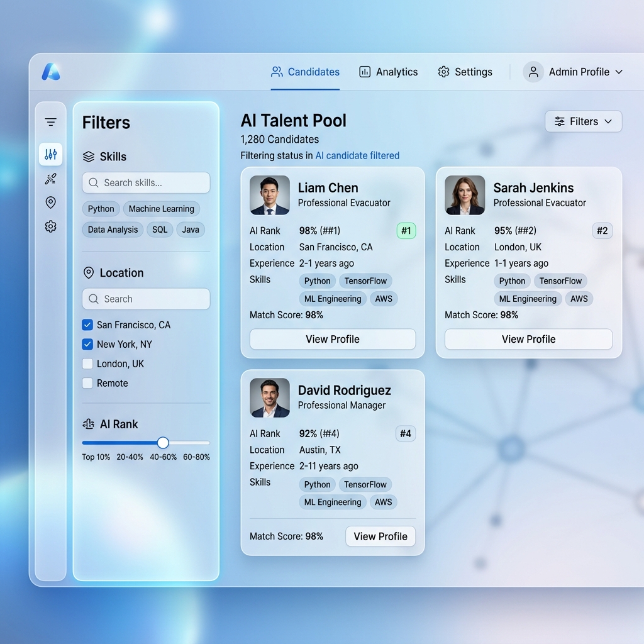Uncheck San Francisco, CA location filter
644x644 pixels.
(x=87, y=325)
